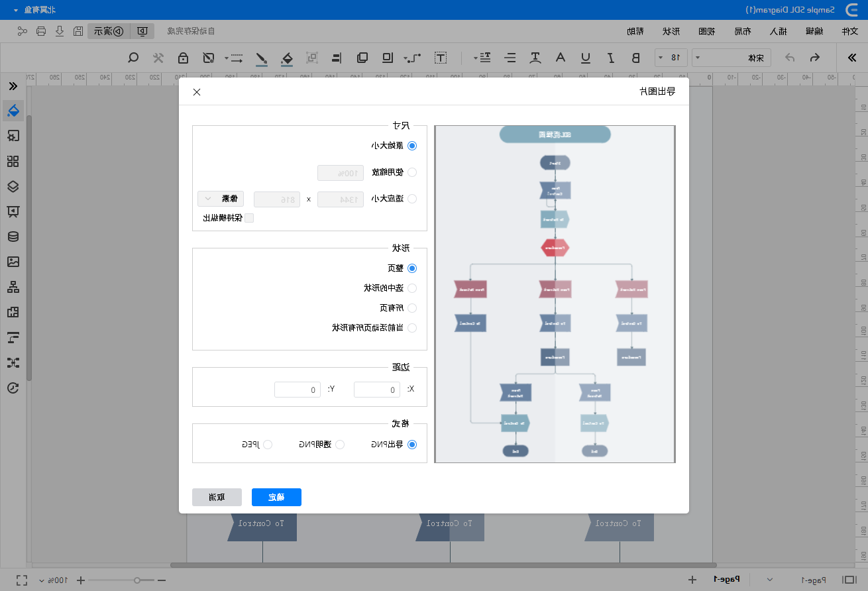868x591 pixels.
Task: Open the database cylinder icon in sidebar
Action: pyautogui.click(x=13, y=237)
